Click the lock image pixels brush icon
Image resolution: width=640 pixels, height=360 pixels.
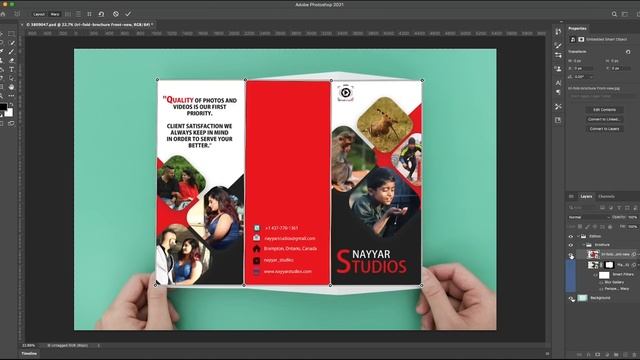click(x=588, y=227)
